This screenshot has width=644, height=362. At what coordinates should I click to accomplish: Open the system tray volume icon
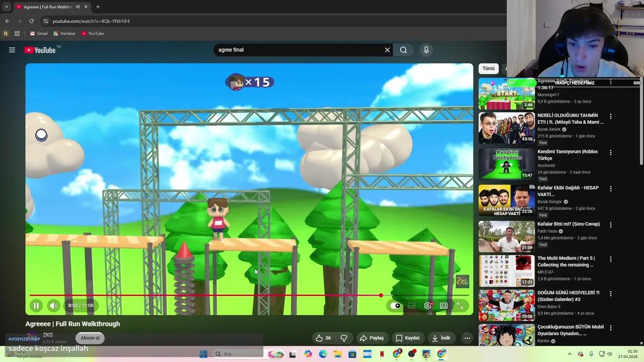[x=609, y=354]
